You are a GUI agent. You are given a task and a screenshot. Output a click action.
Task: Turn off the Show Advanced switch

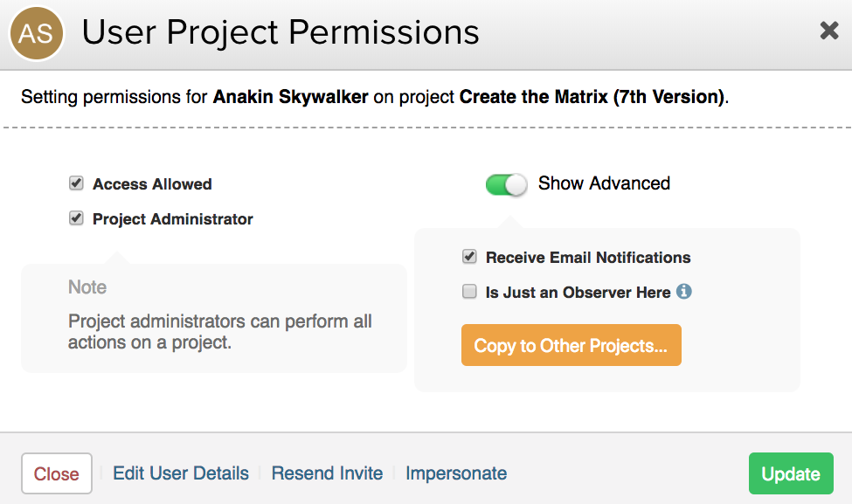coord(507,184)
